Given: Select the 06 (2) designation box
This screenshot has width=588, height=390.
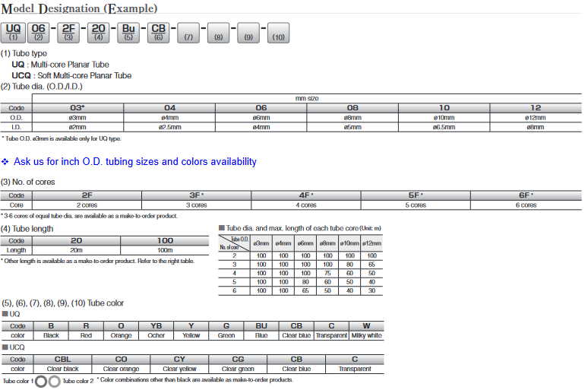Looking at the screenshot, I should (x=38, y=33).
